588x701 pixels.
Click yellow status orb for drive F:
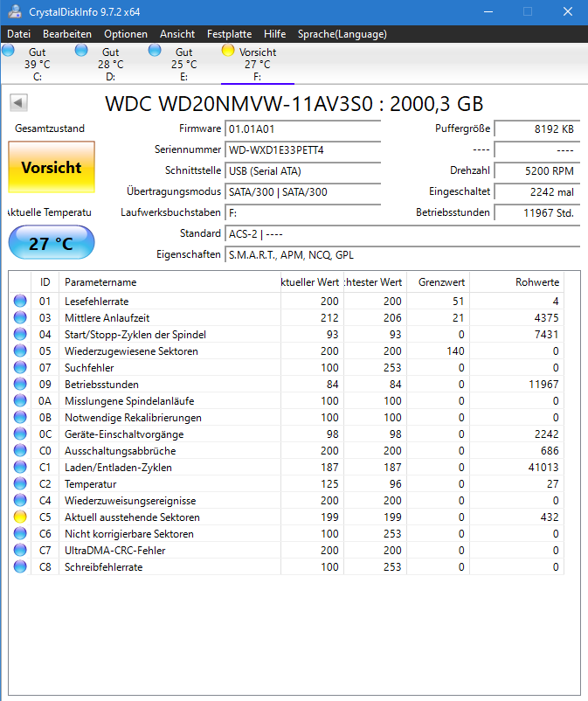(x=228, y=50)
